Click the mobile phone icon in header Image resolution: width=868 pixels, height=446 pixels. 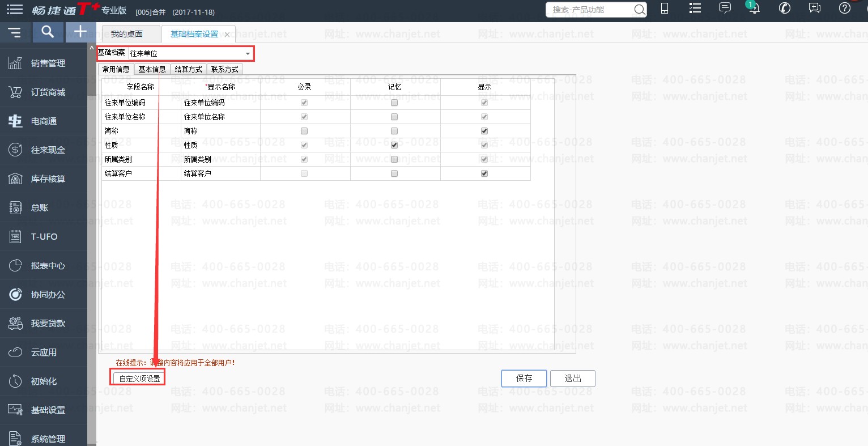tap(665, 9)
